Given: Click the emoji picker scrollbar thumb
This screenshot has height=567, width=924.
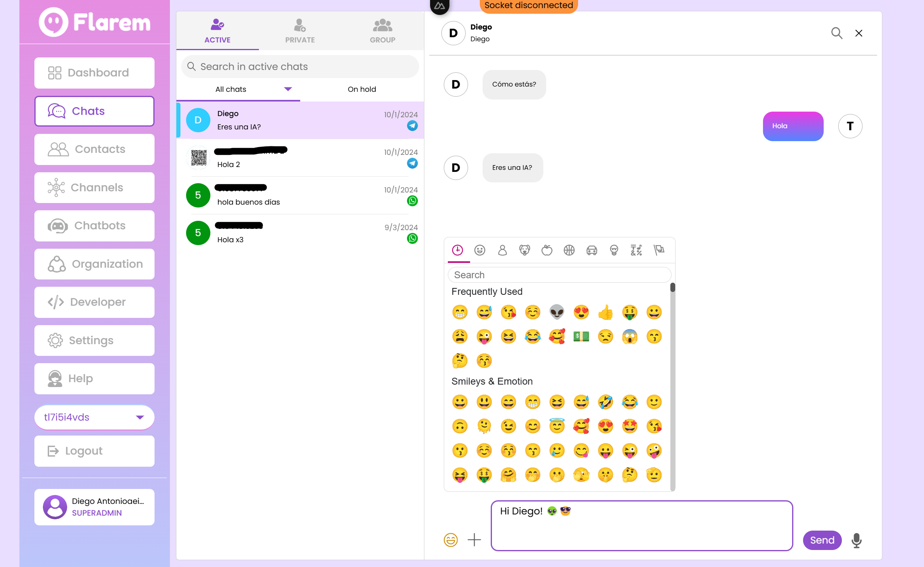Looking at the screenshot, I should [672, 288].
